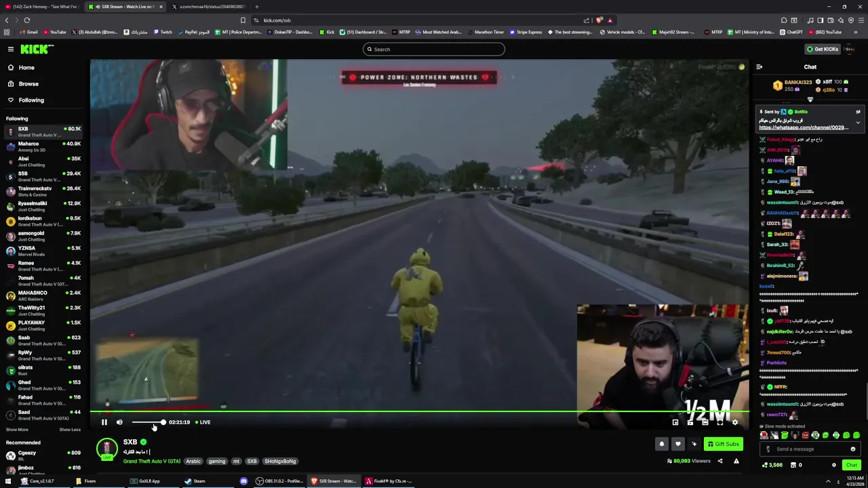The width and height of the screenshot is (868, 488).
Task: Open followed channel asmongold
Action: pyautogui.click(x=43, y=236)
